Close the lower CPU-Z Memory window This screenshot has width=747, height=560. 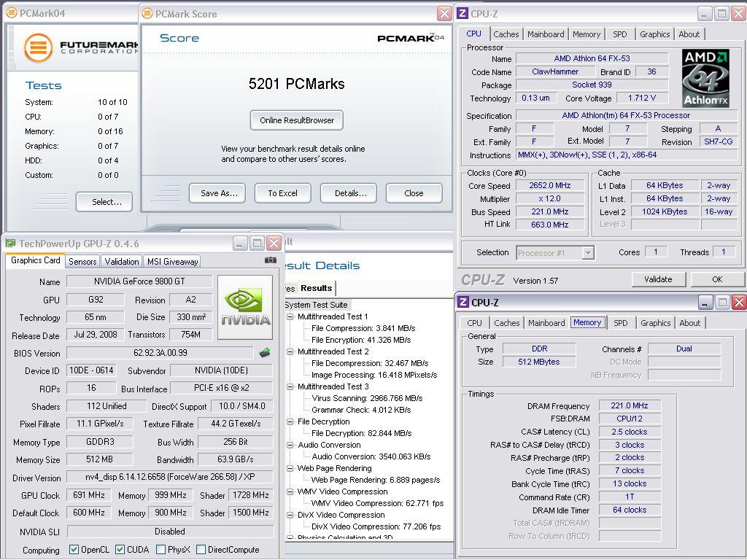739,302
